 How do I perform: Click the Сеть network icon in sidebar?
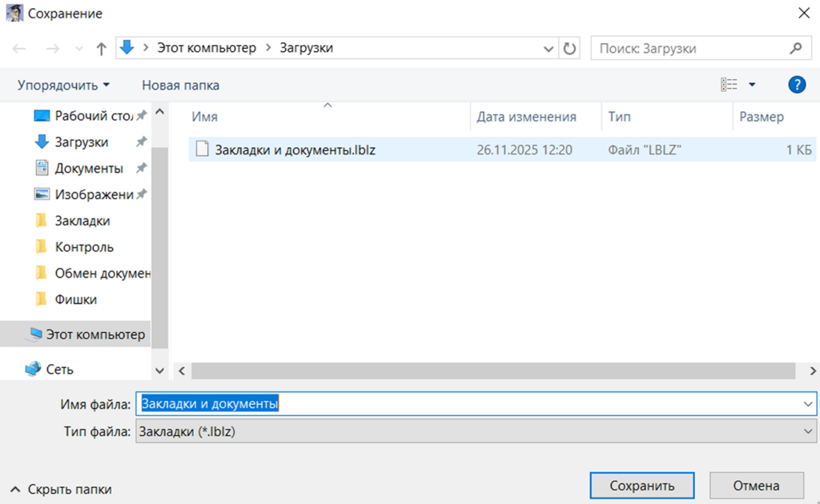click(x=33, y=369)
